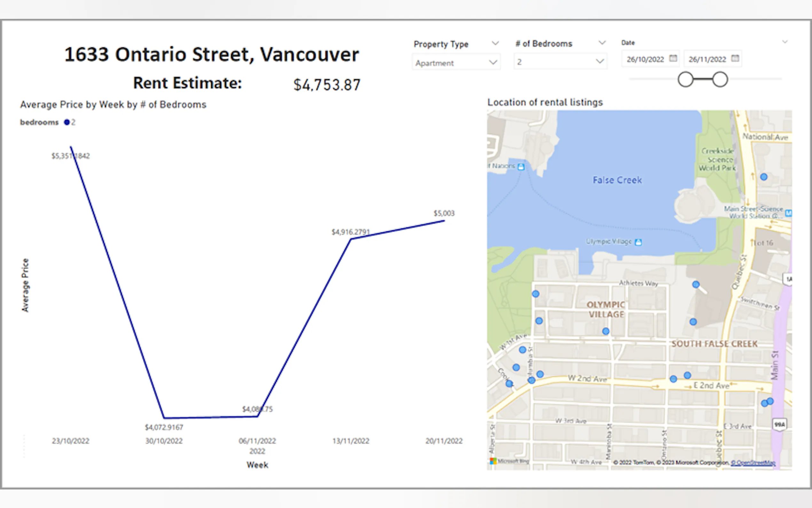Expand the Date slicer header chevron
This screenshot has width=812, height=508.
click(785, 42)
